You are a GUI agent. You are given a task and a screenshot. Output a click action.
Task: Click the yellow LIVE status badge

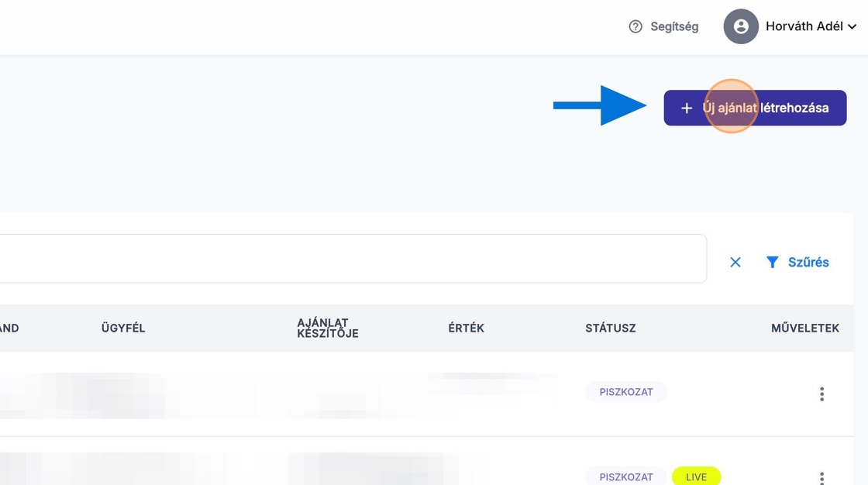pos(696,476)
